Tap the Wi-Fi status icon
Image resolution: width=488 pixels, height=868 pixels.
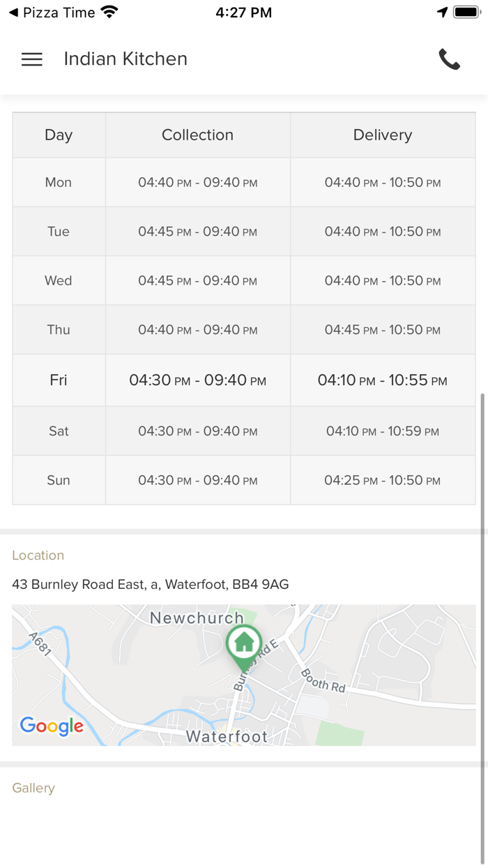(109, 13)
